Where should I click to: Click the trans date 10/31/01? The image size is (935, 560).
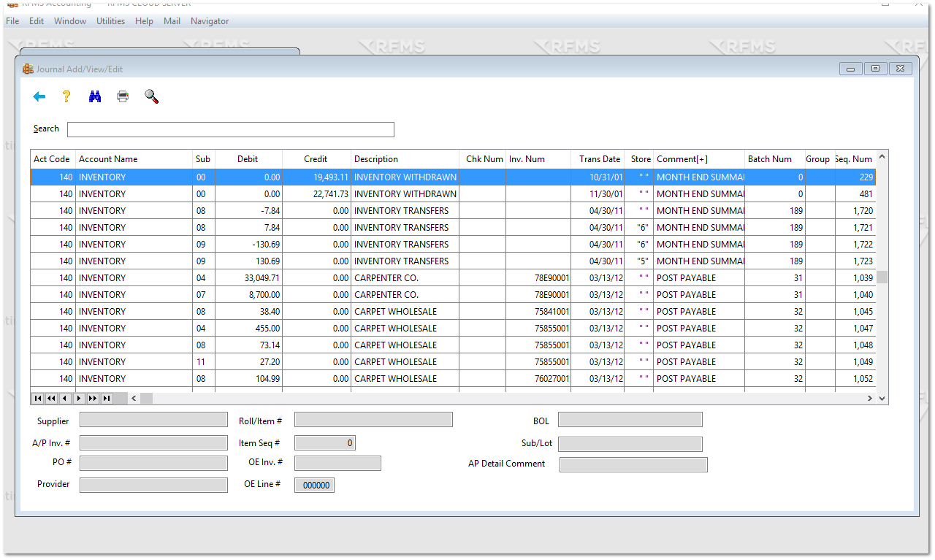tap(598, 177)
